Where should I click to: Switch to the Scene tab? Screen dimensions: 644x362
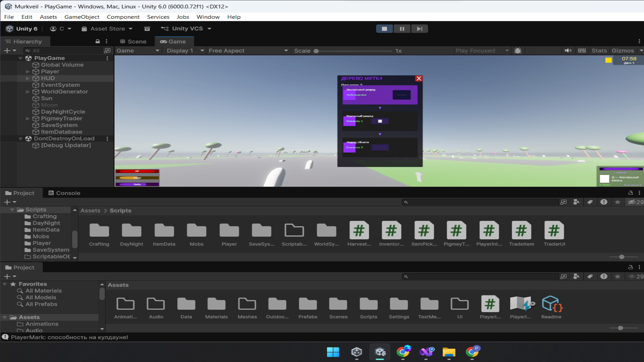(x=133, y=42)
